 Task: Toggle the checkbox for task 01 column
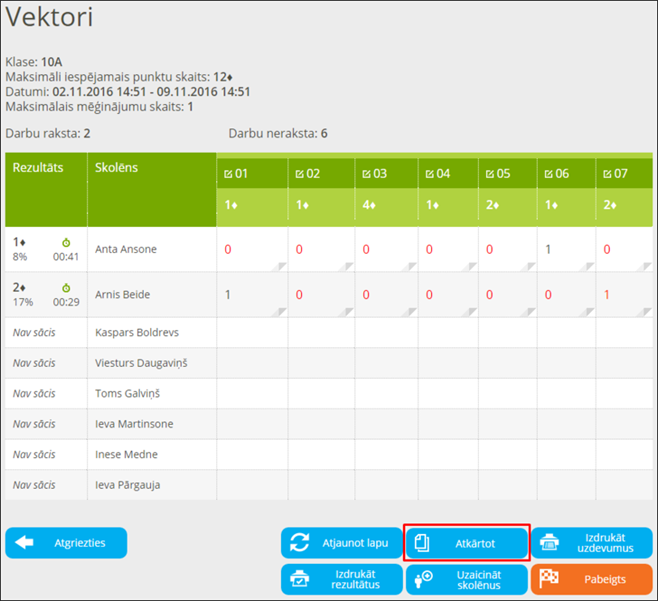point(229,174)
